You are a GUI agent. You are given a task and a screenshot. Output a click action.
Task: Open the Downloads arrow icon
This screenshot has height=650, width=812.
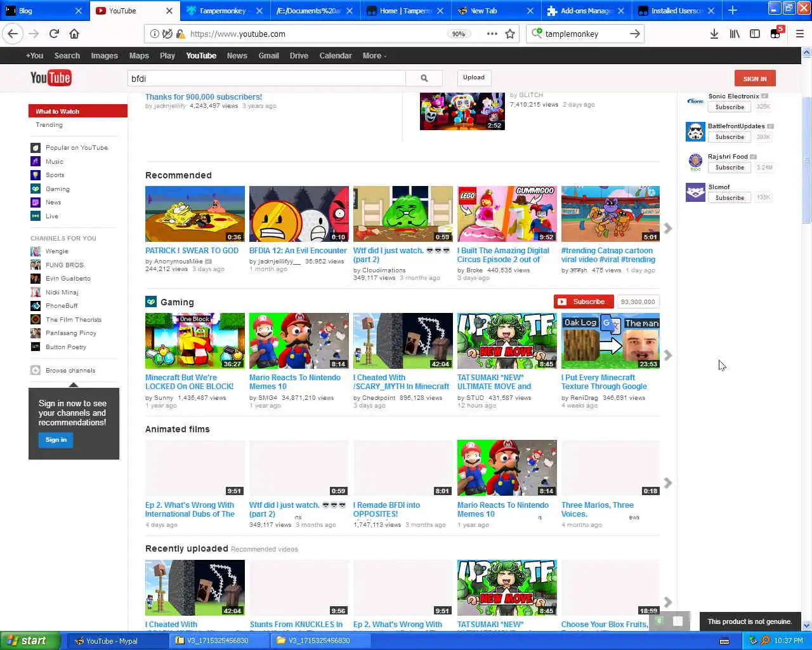point(714,34)
